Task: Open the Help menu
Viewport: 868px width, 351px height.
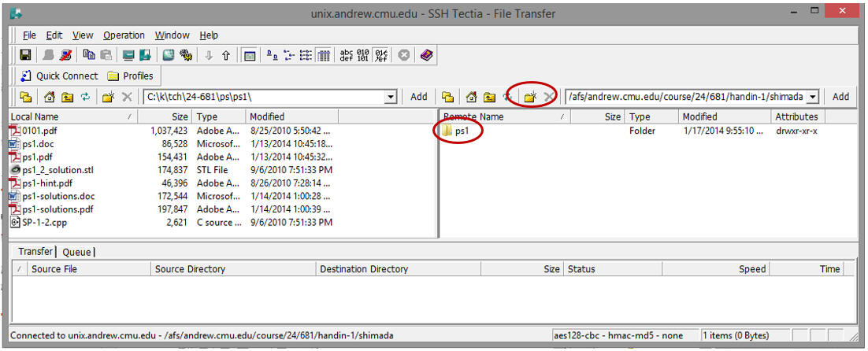Action: pos(209,35)
